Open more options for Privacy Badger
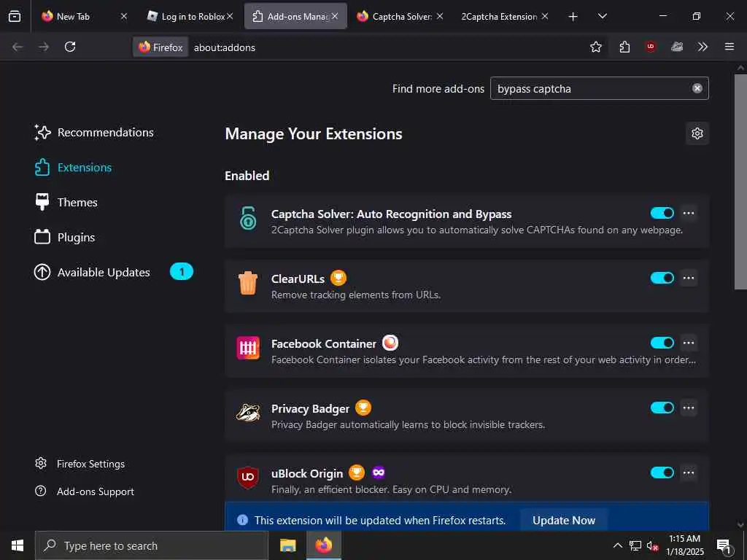 [x=689, y=408]
